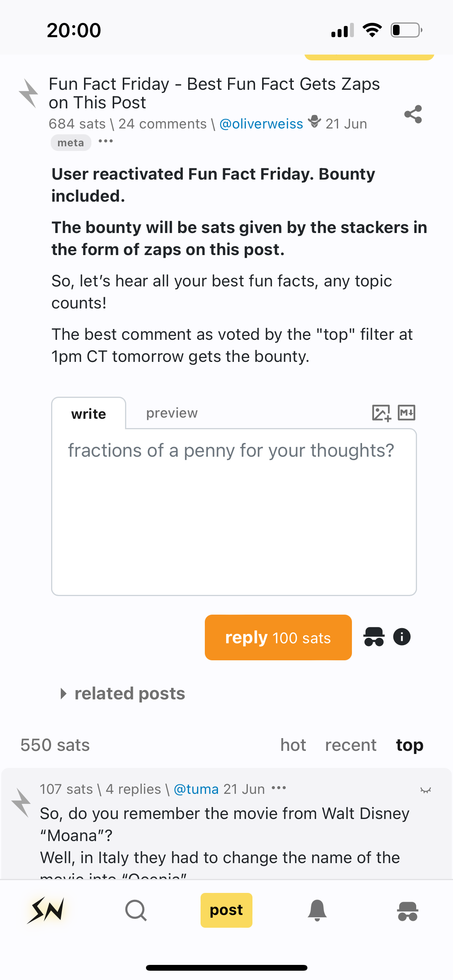Open the post's three-dot options menu
453x980 pixels.
106,141
